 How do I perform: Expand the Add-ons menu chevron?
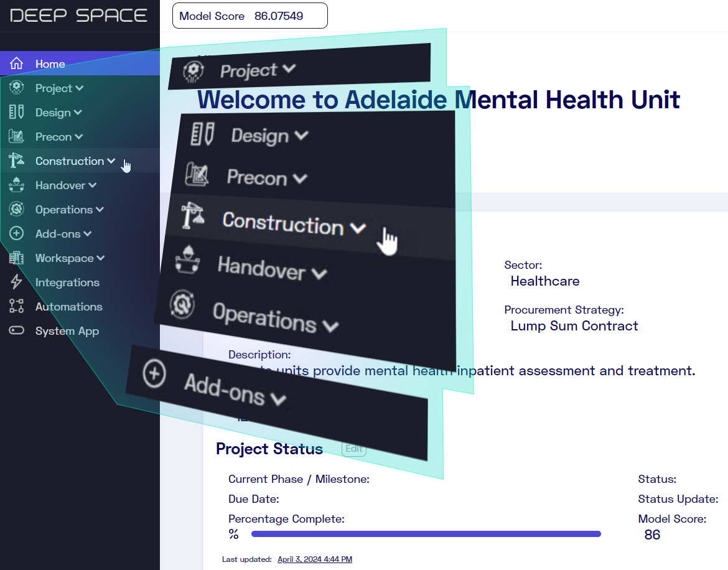click(88, 234)
